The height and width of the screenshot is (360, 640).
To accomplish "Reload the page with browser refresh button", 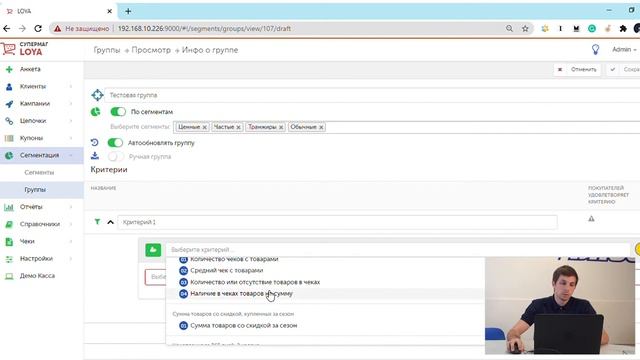I will (38, 29).
